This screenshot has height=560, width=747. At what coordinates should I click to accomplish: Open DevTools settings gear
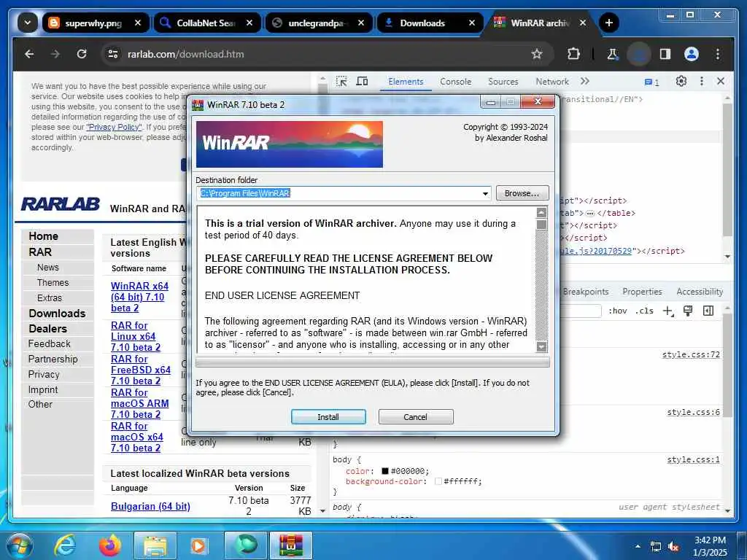click(x=681, y=82)
